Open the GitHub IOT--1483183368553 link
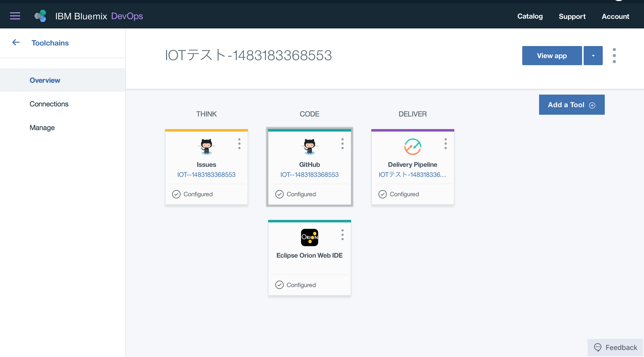This screenshot has width=644, height=357. 309,174
